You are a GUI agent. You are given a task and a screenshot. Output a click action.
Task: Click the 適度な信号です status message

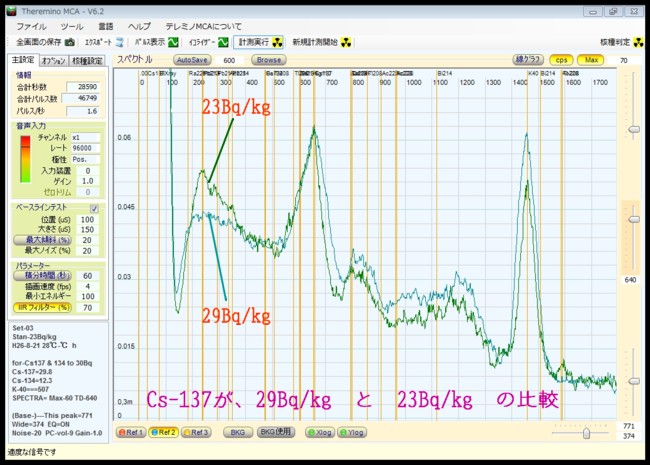pyautogui.click(x=32, y=453)
